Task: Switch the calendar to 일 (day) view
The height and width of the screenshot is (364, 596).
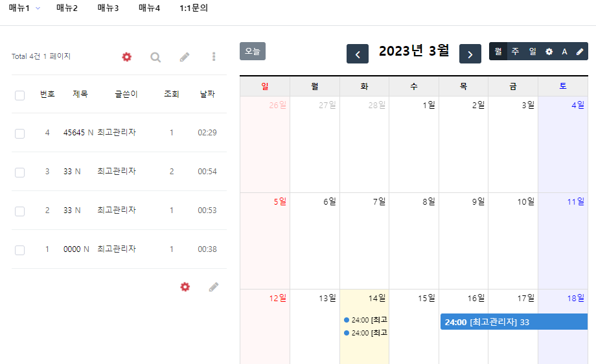Action: pyautogui.click(x=533, y=52)
